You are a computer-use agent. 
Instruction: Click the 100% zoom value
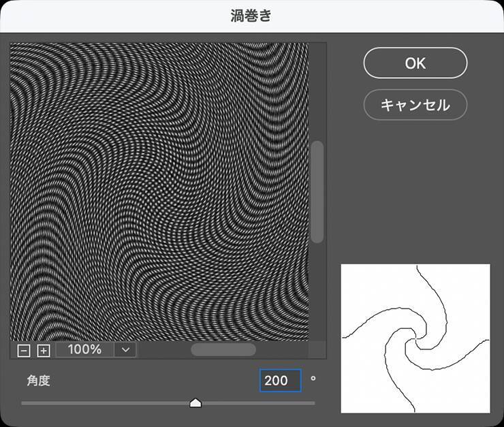(x=85, y=350)
